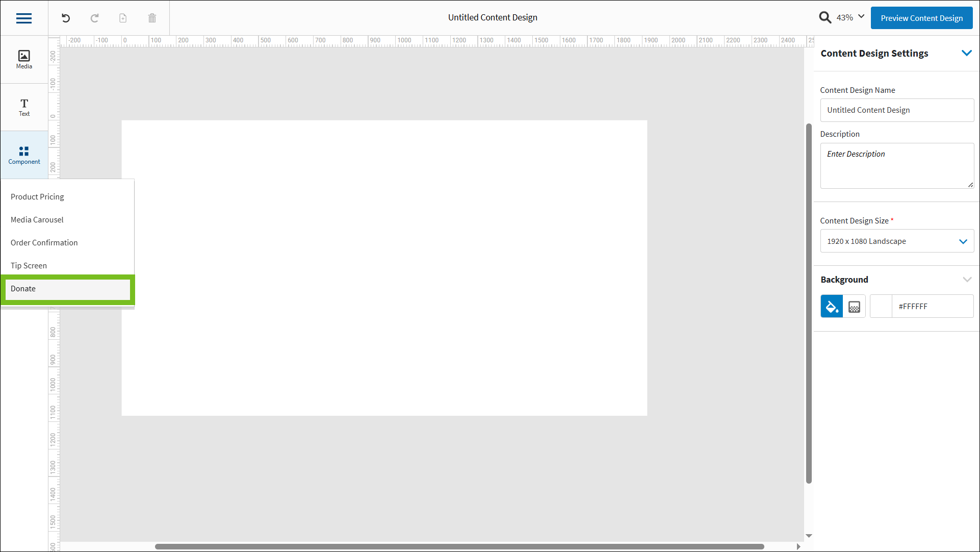Viewport: 980px width, 552px height.
Task: Click the zoom magnifier icon
Action: [x=825, y=17]
